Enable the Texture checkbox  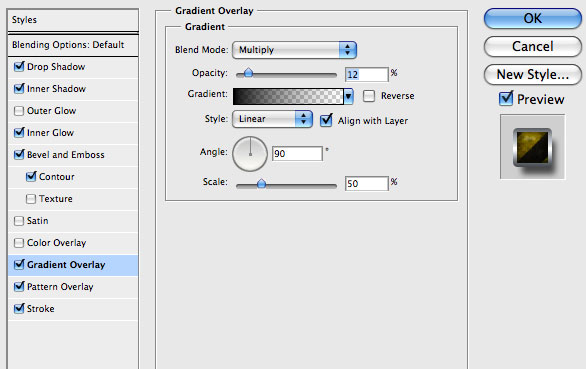31,199
